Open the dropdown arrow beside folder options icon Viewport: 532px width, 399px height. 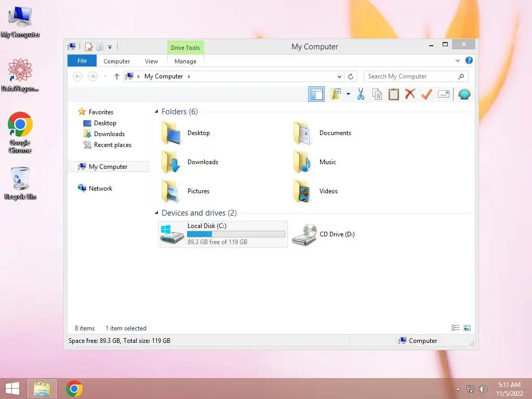point(348,94)
